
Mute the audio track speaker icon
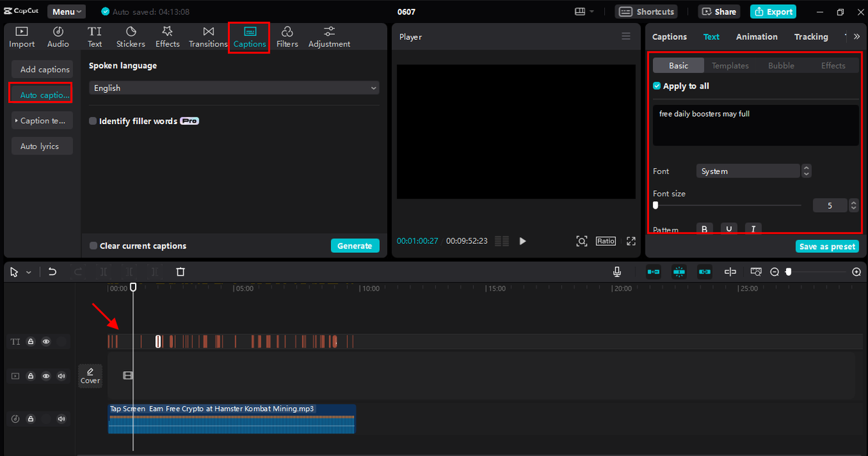(x=62, y=419)
